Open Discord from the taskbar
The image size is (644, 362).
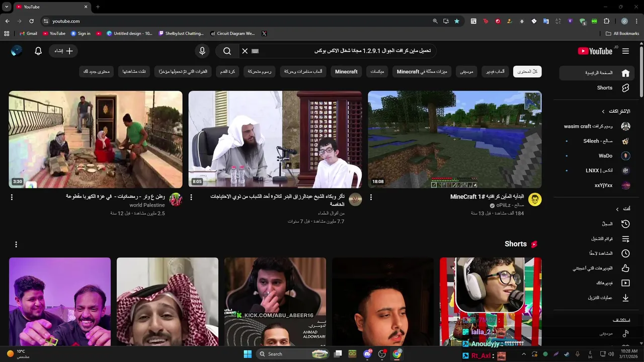tap(368, 354)
